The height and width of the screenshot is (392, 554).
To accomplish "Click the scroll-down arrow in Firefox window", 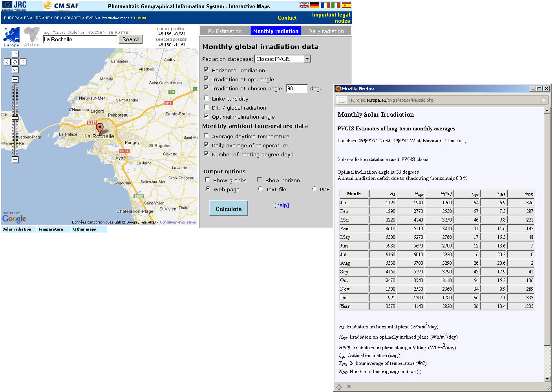I will tap(547, 379).
